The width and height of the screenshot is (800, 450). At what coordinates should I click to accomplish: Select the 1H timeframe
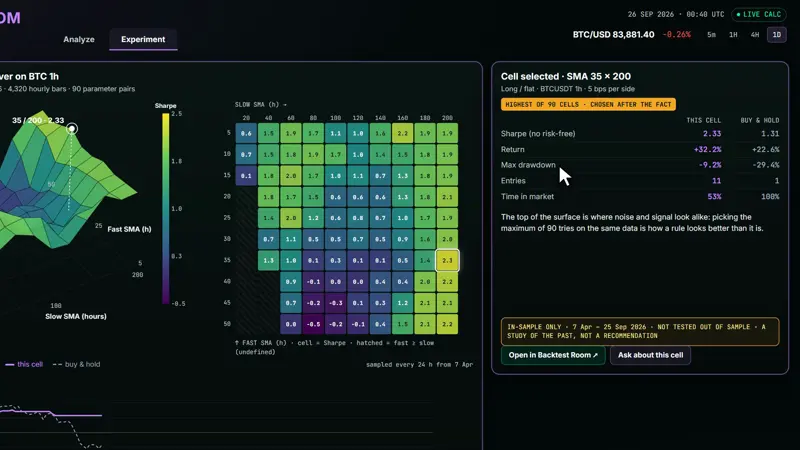coord(733,35)
